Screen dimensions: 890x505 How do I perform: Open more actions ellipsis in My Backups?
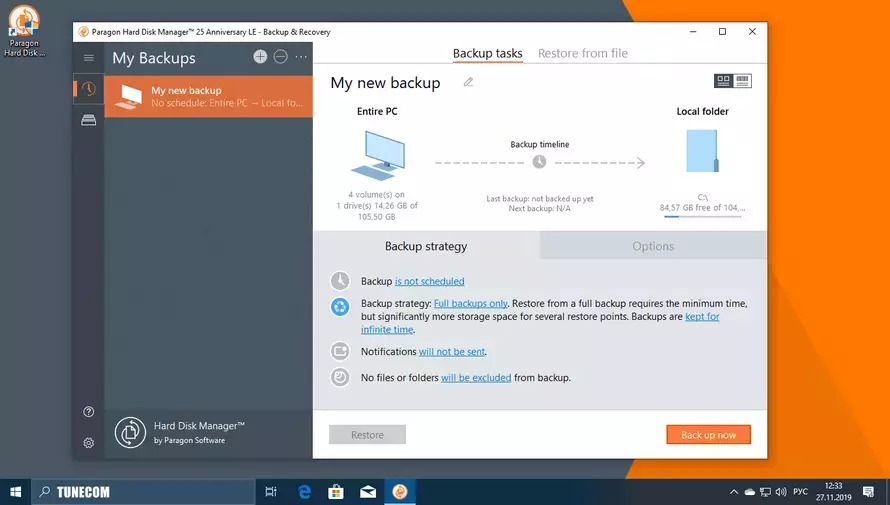[x=301, y=56]
